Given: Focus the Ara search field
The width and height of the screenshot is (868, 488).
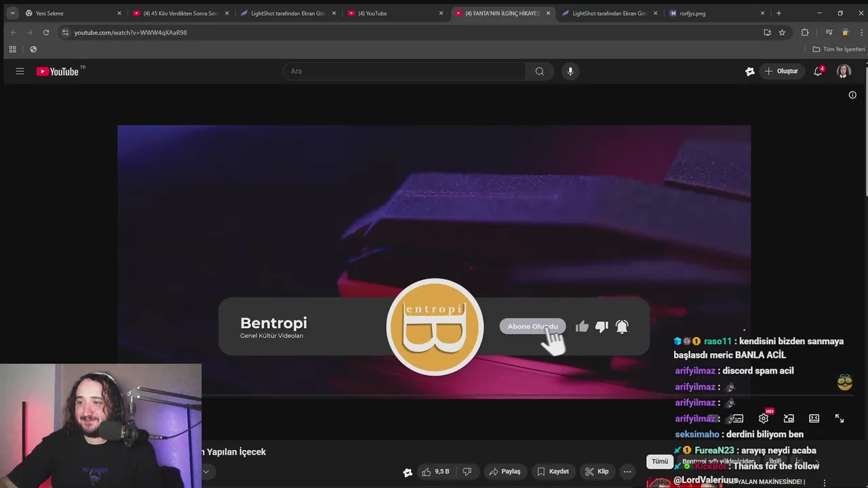Looking at the screenshot, I should tap(404, 71).
